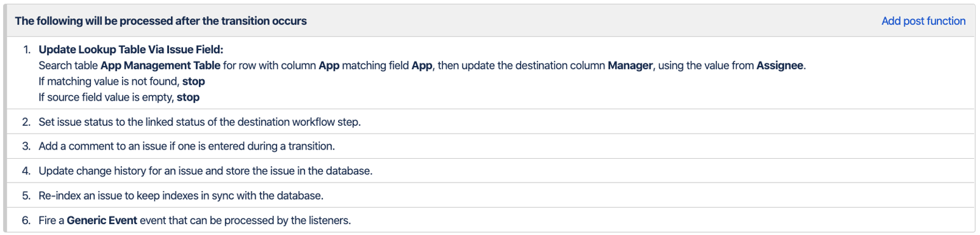980x235 pixels.
Task: Click list number 1 beside Update Lookup Table
Action: (x=27, y=49)
